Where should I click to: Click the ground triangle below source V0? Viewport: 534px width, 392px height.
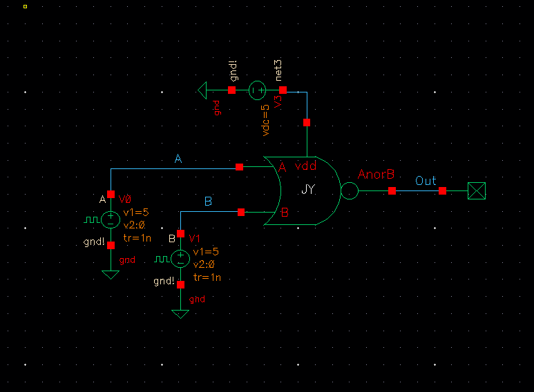coord(111,275)
